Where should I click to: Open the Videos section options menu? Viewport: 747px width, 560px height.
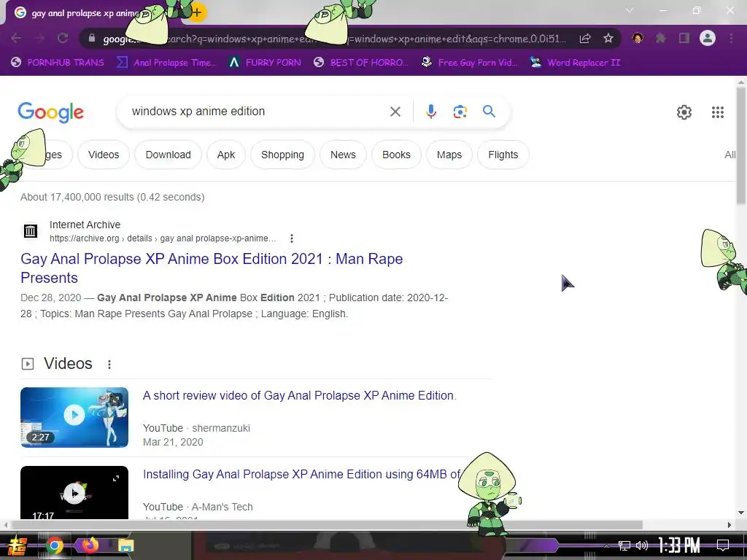click(x=109, y=365)
